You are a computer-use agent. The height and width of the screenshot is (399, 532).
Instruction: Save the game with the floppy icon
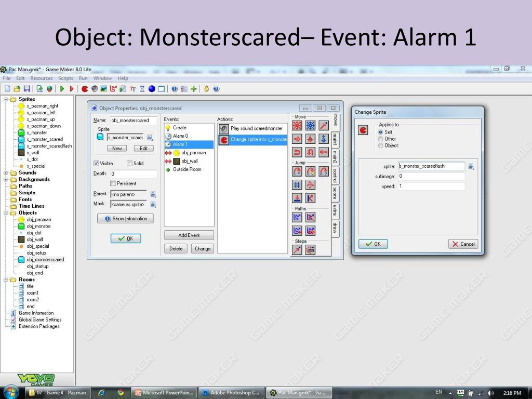pos(27,89)
